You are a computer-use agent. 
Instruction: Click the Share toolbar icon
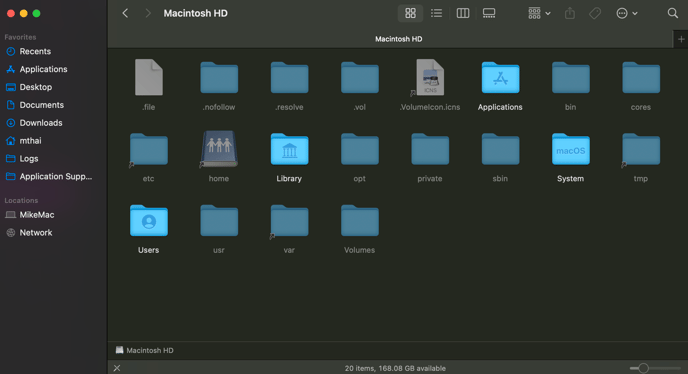(570, 13)
